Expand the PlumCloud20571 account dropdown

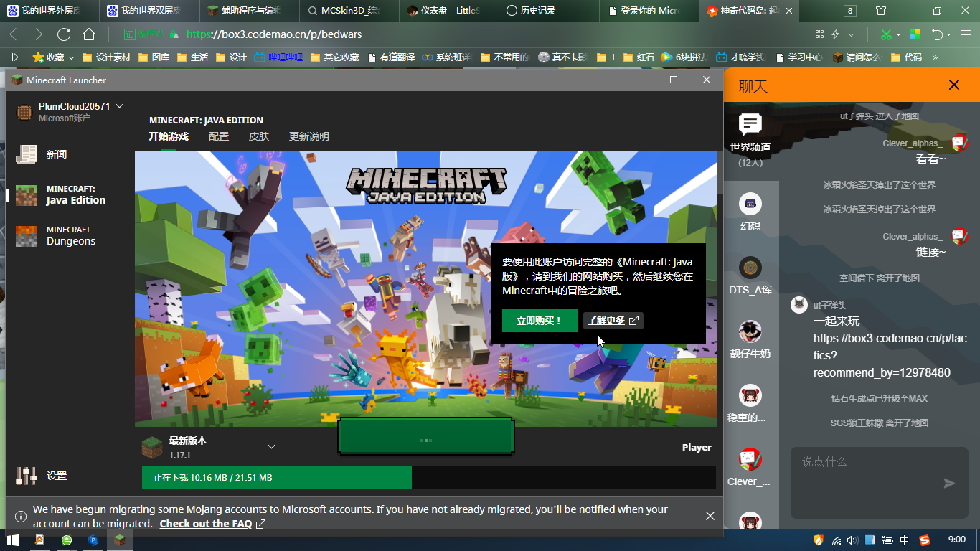pyautogui.click(x=119, y=105)
